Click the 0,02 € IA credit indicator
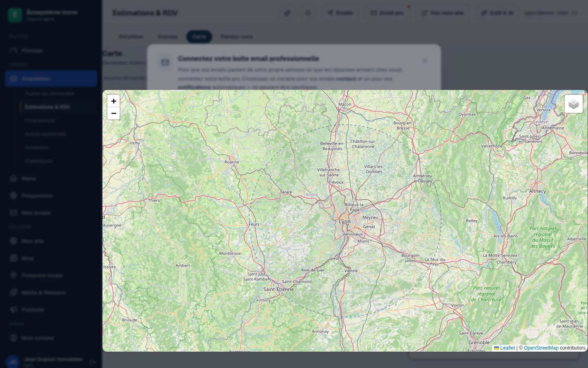This screenshot has width=588, height=368. click(497, 13)
